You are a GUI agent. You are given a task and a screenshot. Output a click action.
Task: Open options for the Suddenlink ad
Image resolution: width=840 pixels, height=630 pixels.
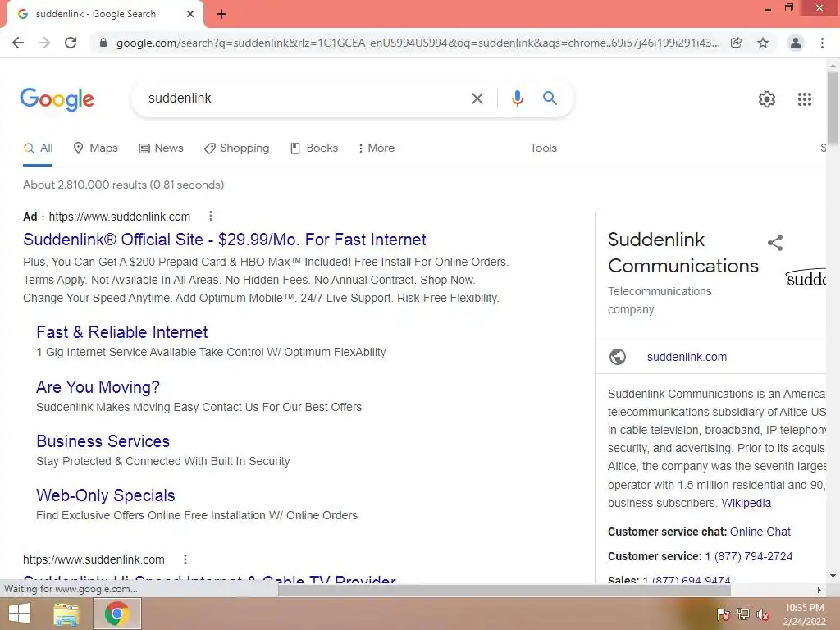211,216
